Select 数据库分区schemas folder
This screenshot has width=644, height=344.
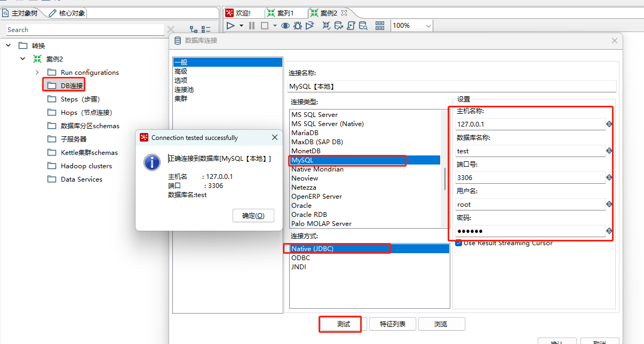coord(83,126)
